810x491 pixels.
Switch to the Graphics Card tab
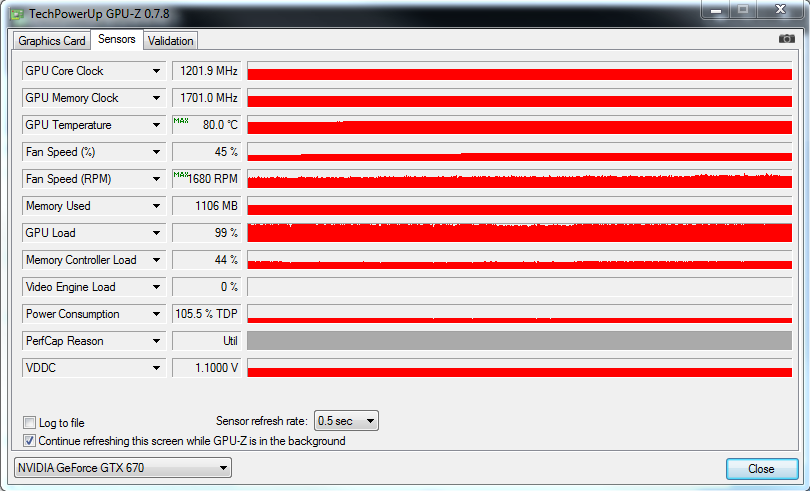point(52,41)
